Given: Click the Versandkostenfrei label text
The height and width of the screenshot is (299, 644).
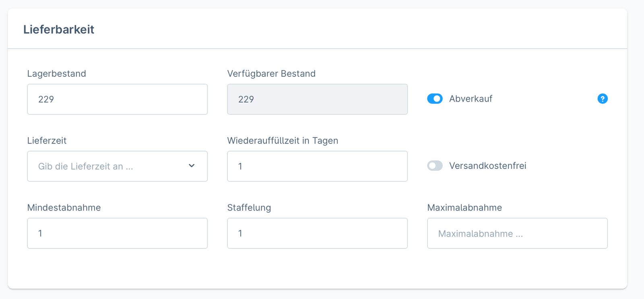Looking at the screenshot, I should click(x=488, y=166).
